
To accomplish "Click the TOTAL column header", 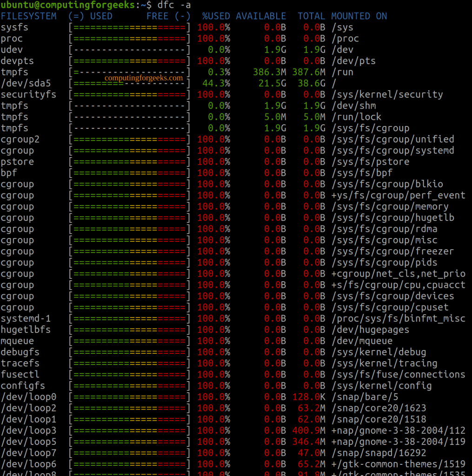I will (311, 16).
